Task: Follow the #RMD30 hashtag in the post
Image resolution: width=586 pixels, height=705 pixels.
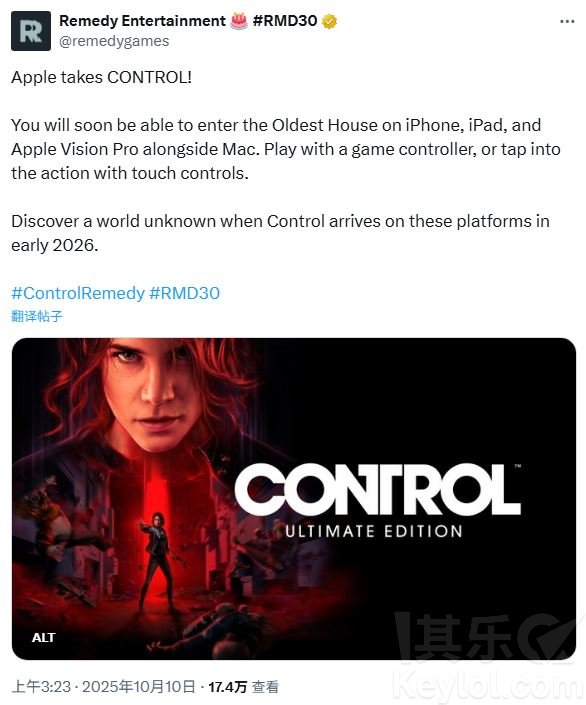Action: tap(184, 293)
